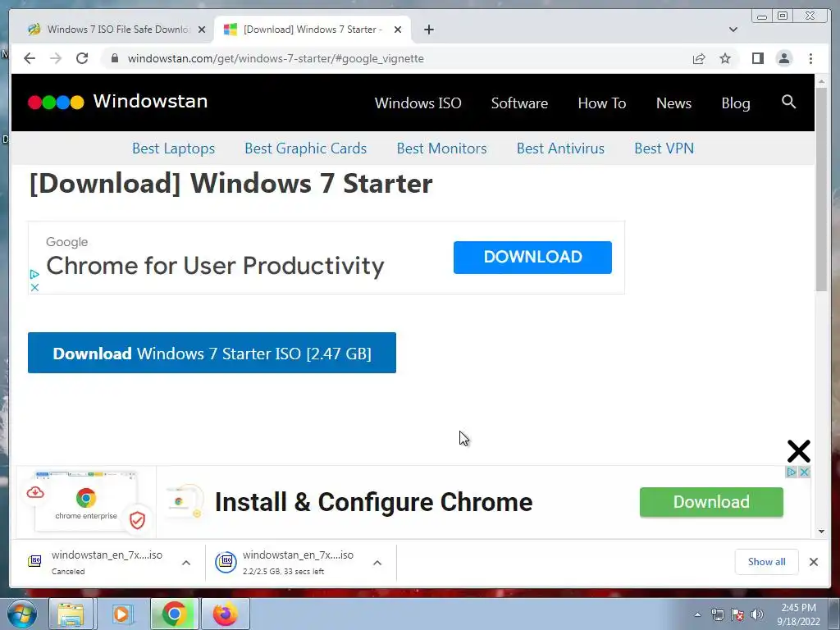Viewport: 840px width, 630px height.
Task: Expand options for in-progress ISO download
Action: pyautogui.click(x=377, y=563)
